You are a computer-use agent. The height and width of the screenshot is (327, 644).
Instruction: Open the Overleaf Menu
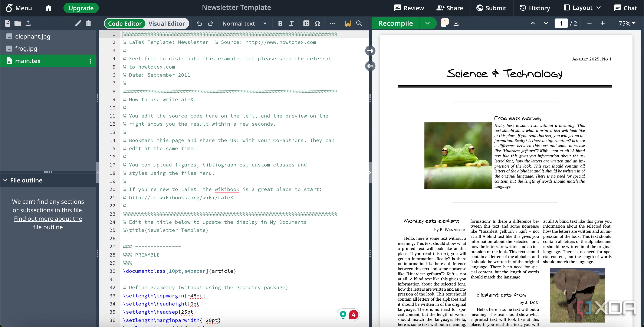click(x=19, y=8)
